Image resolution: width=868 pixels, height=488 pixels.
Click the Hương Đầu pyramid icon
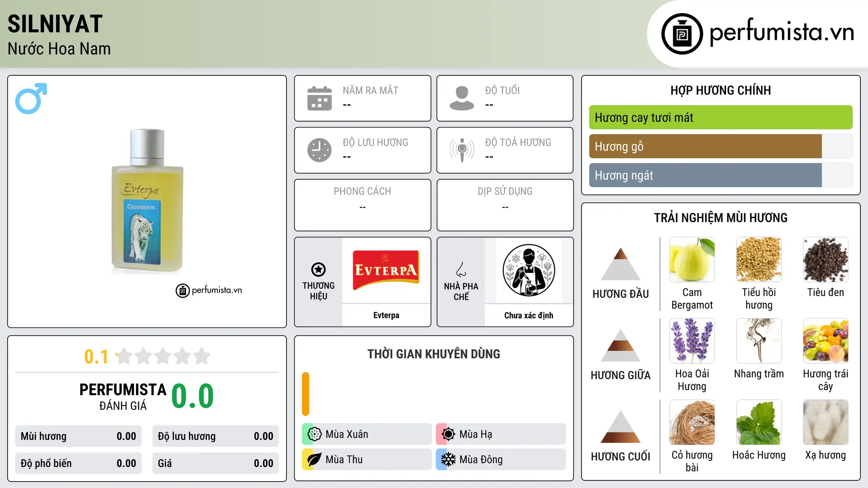(620, 264)
